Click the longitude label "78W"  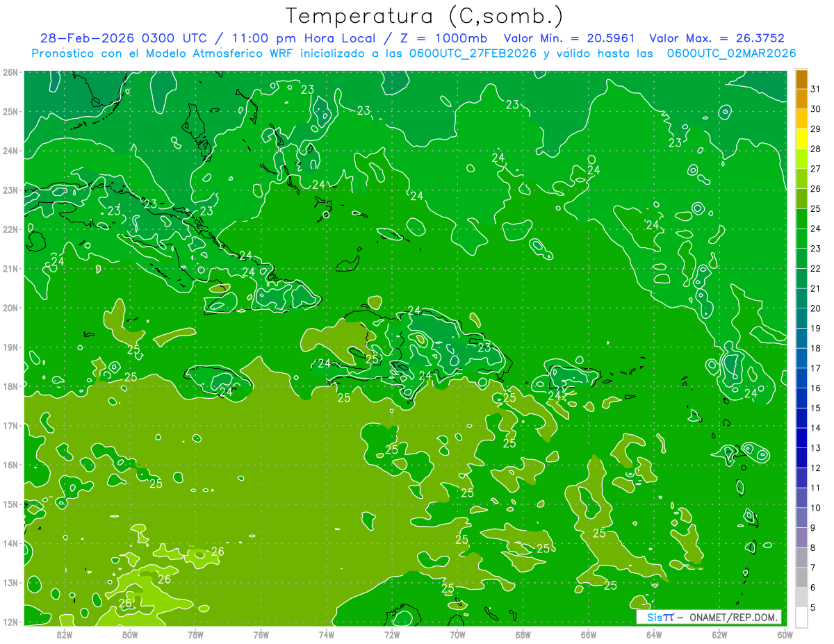(x=195, y=634)
